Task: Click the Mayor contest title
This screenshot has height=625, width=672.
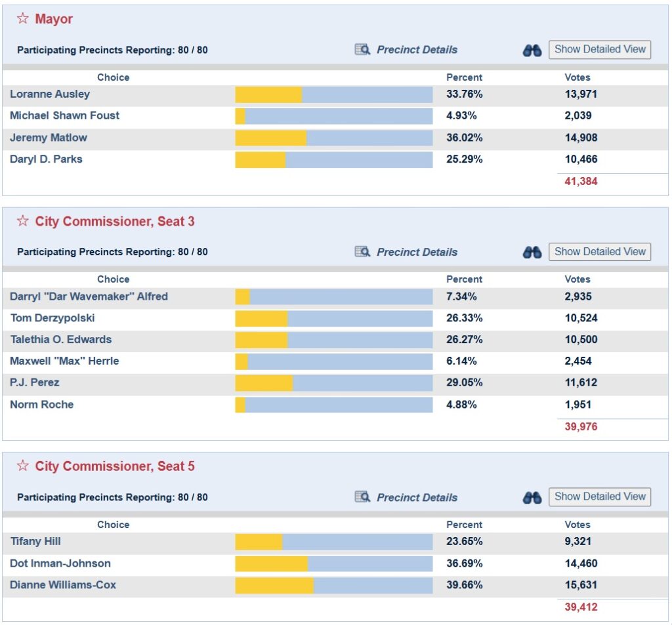Action: point(54,19)
